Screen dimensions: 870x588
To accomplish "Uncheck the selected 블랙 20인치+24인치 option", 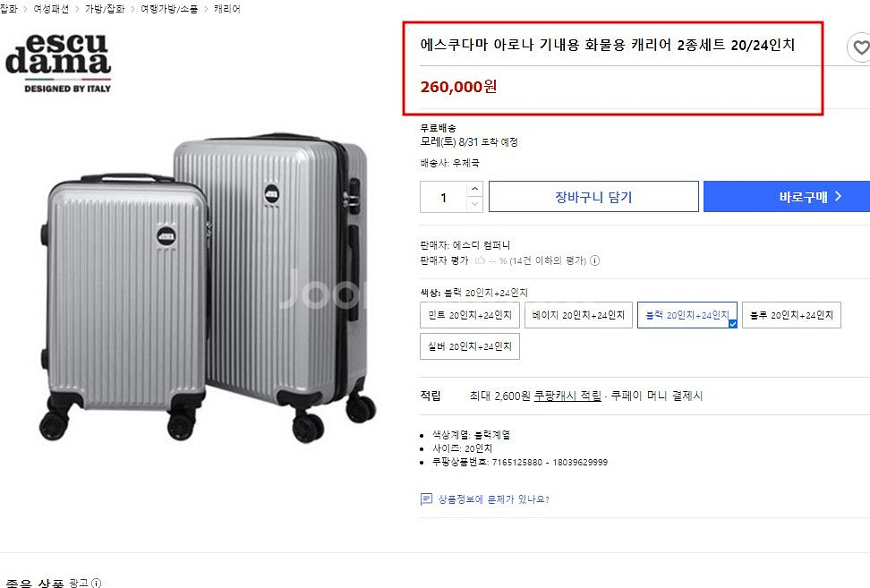I will [x=687, y=315].
